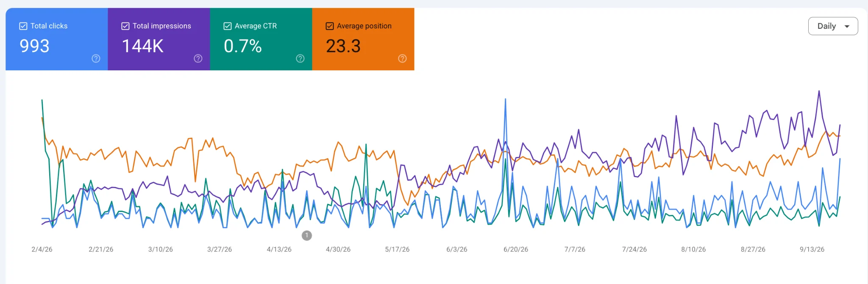868x284 pixels.
Task: Click the 144K impressions value
Action: (143, 46)
